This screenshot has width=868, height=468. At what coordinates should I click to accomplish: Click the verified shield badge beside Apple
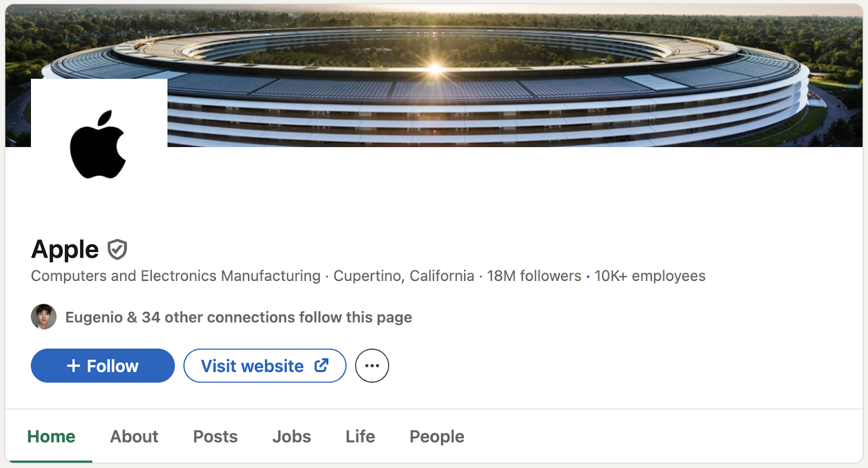click(x=117, y=249)
